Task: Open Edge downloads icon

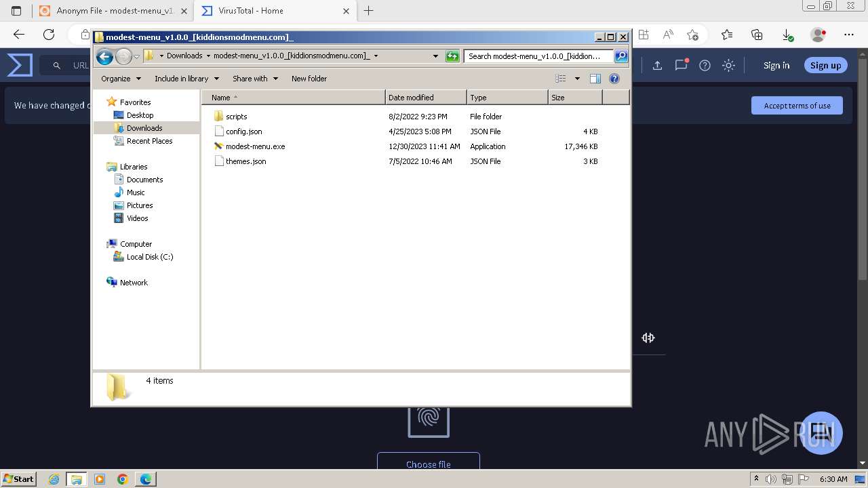Action: [787, 35]
